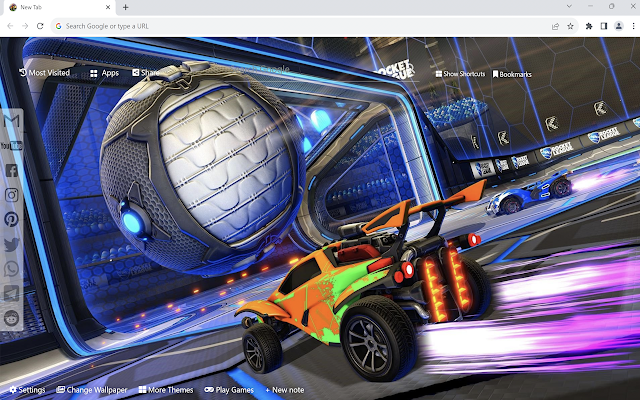
Task: Open the Extensions puzzle menu
Action: [589, 26]
